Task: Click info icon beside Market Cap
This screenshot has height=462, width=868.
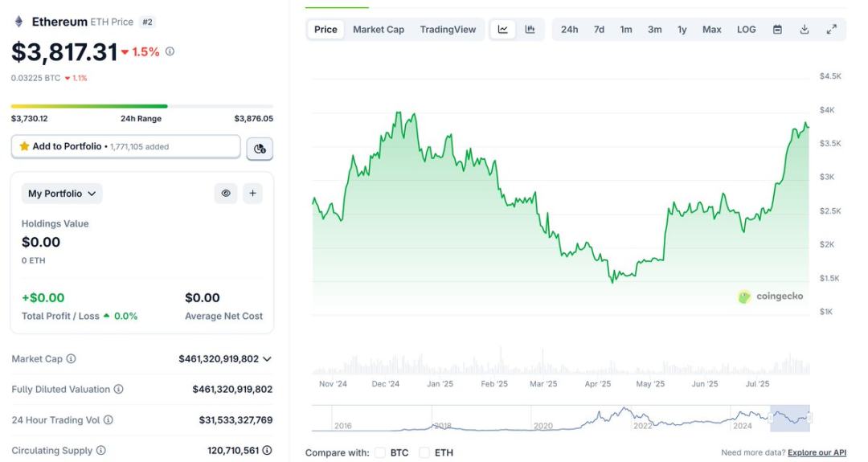Action: click(71, 359)
